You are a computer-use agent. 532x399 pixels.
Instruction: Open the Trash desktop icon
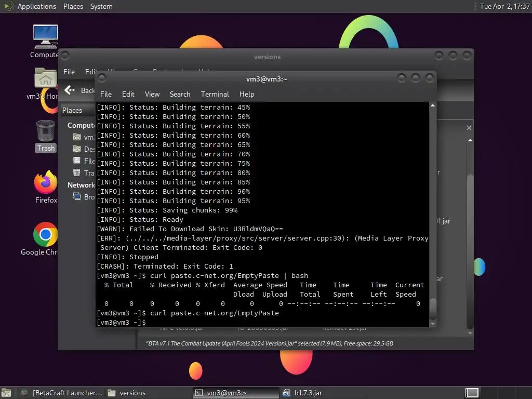[x=46, y=131]
